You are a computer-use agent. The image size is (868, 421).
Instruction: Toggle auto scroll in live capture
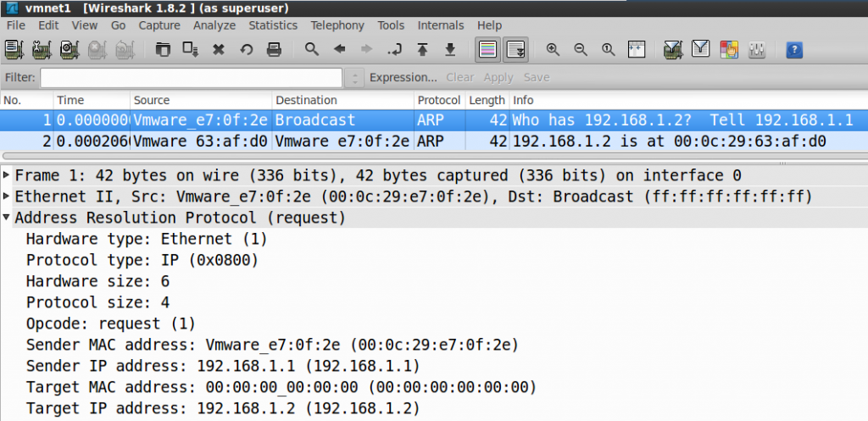point(515,50)
